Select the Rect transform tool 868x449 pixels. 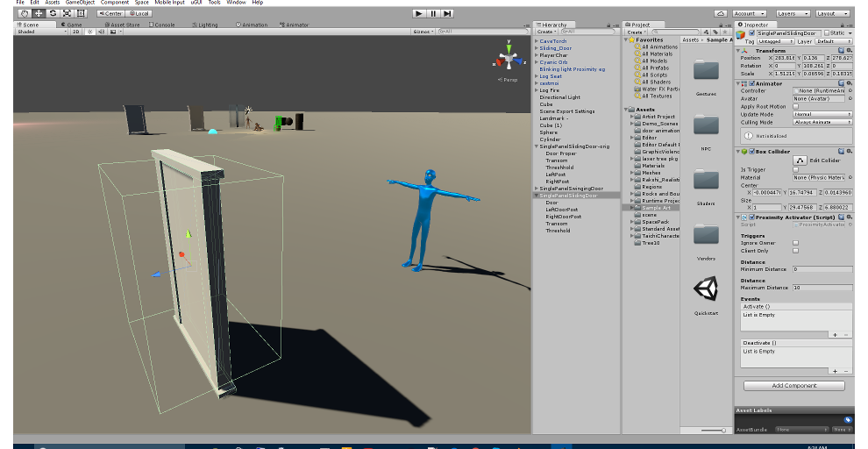click(x=81, y=13)
